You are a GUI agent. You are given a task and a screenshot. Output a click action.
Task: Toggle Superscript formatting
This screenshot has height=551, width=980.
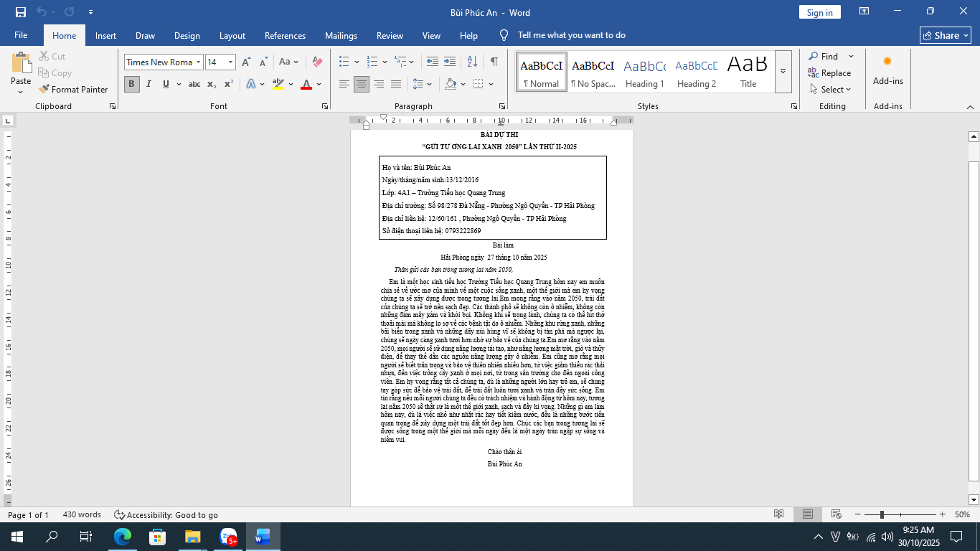tap(229, 84)
